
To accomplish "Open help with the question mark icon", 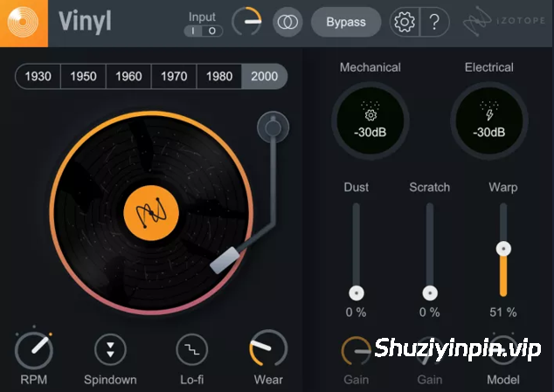I will (x=434, y=22).
